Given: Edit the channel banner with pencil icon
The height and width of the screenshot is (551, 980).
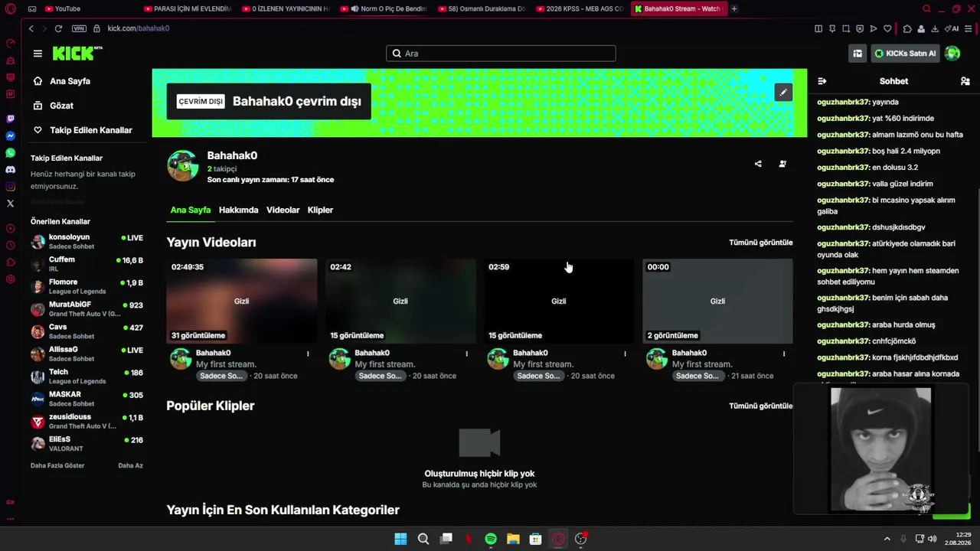Looking at the screenshot, I should [x=783, y=93].
